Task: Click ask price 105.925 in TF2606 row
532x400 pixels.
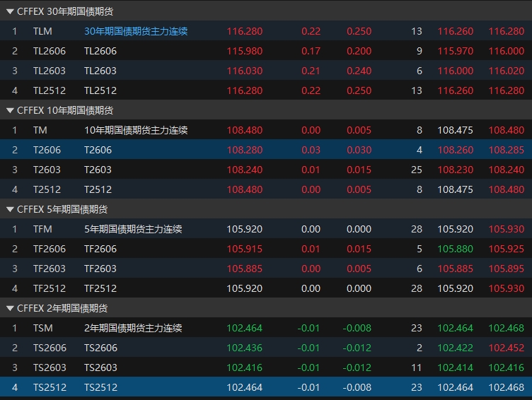Action: pyautogui.click(x=507, y=249)
